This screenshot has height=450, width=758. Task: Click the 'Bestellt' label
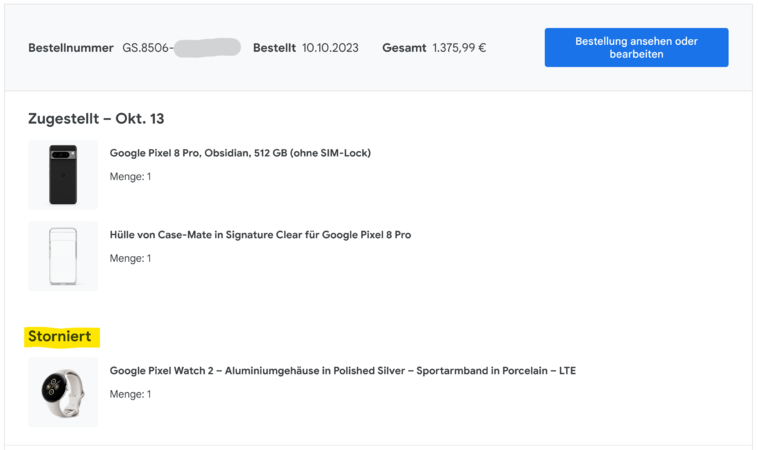[x=274, y=48]
